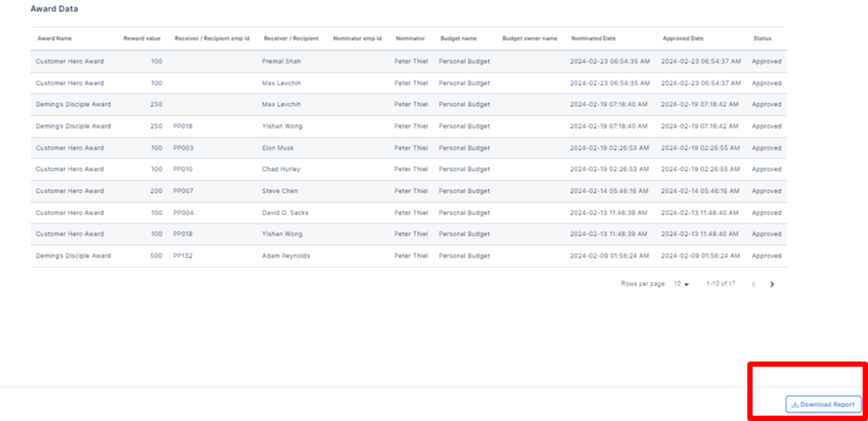Select the Chad Hurley recipient cell
This screenshot has width=868, height=421.
pyautogui.click(x=281, y=169)
